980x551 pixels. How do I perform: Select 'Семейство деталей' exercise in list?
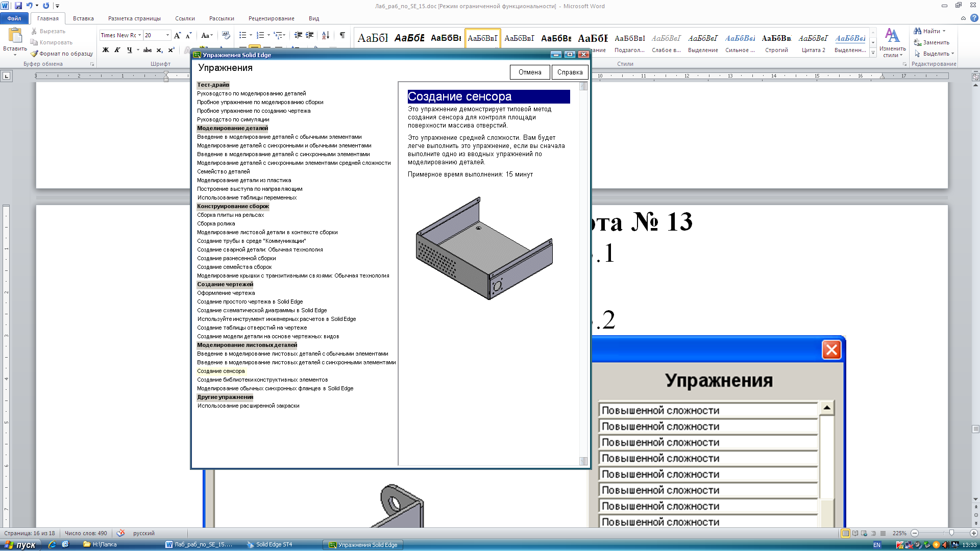point(224,171)
